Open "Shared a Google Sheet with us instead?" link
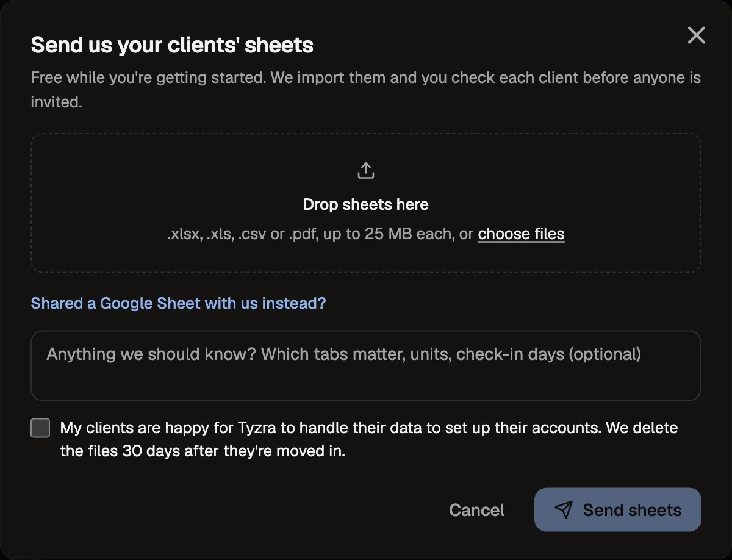The height and width of the screenshot is (560, 732). (x=178, y=303)
